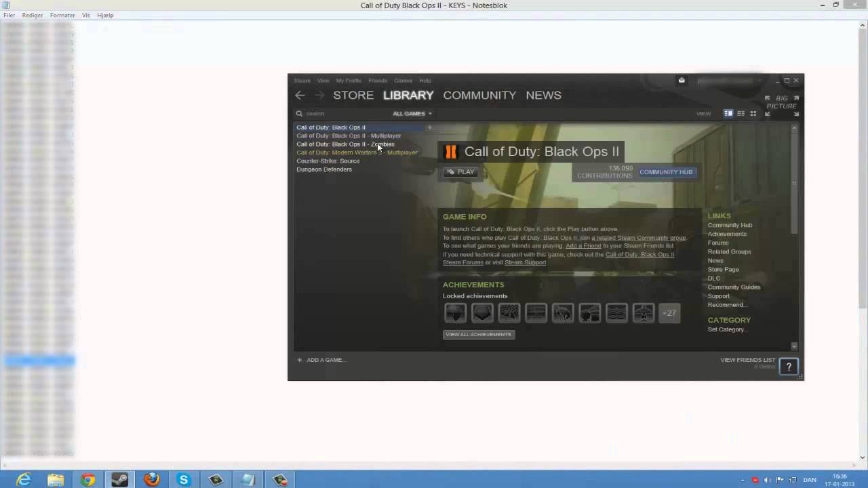Select Dungeon Defenders in library
Image resolution: width=868 pixels, height=488 pixels.
[x=324, y=169]
